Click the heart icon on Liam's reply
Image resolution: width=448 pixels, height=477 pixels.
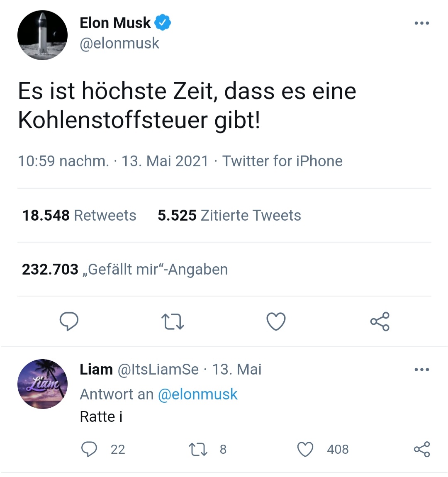click(x=305, y=449)
